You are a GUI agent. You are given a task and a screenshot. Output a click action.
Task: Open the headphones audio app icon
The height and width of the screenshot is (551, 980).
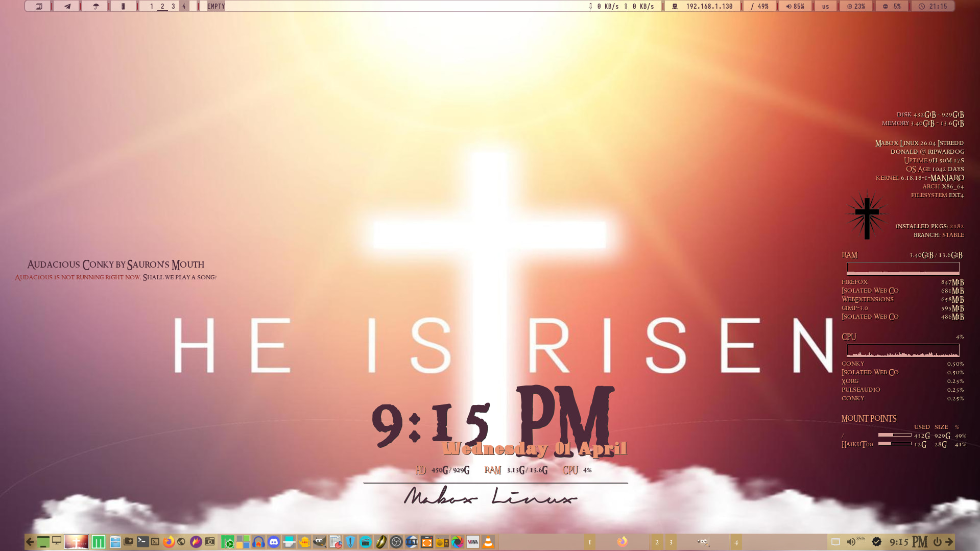point(258,542)
